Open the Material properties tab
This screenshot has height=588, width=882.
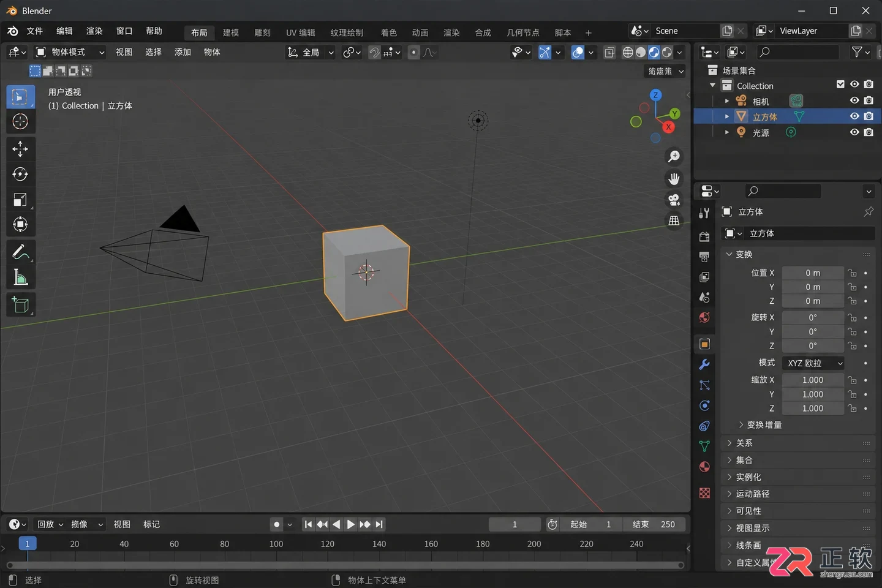704,467
